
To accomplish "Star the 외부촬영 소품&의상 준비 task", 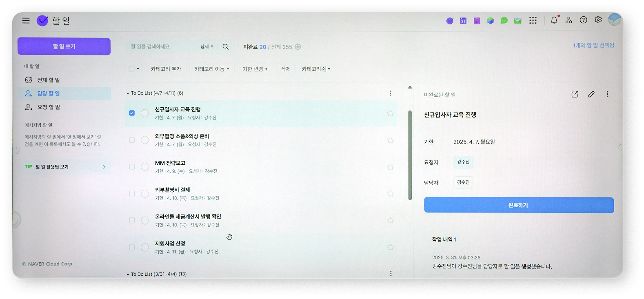I will pyautogui.click(x=391, y=140).
